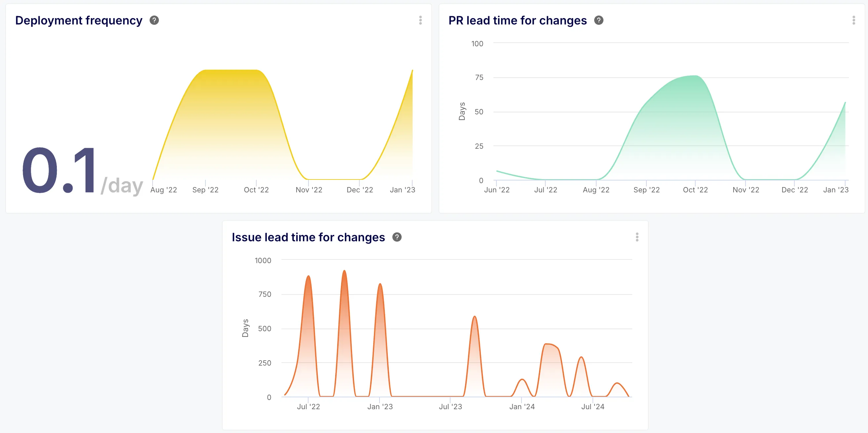Click Deployment frequency card title

(79, 20)
